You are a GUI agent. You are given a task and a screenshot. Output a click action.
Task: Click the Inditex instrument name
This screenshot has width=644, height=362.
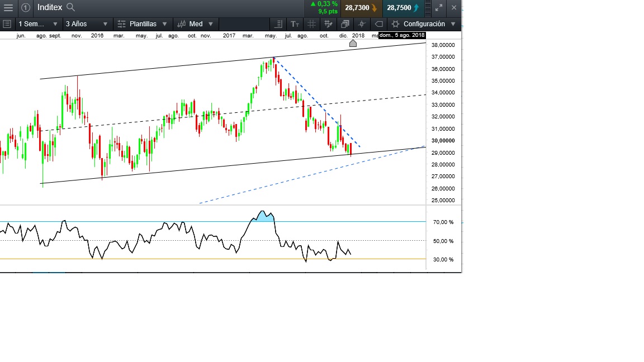(50, 7)
